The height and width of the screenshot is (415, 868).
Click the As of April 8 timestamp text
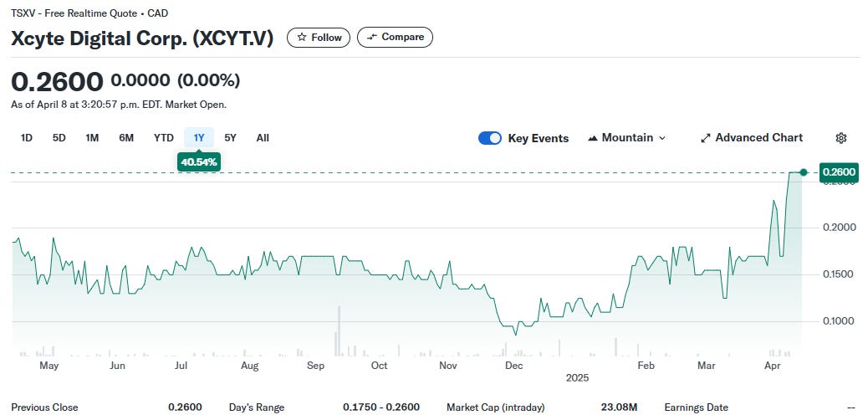[119, 104]
